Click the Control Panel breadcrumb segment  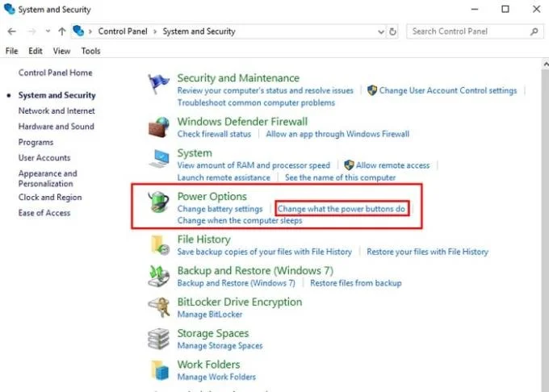123,31
